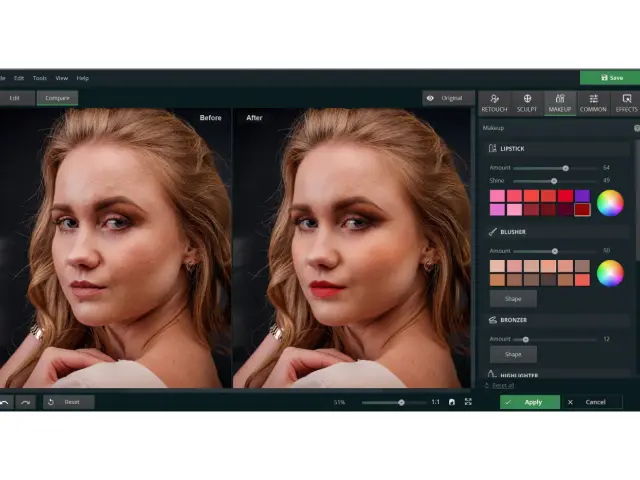
Task: Click the fullscreen expand icon
Action: tap(468, 402)
